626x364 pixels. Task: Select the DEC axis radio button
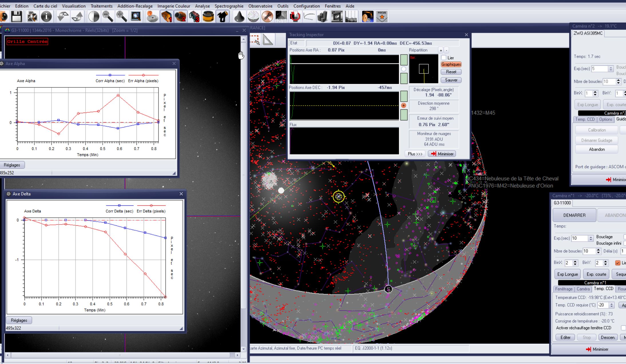coord(403,105)
